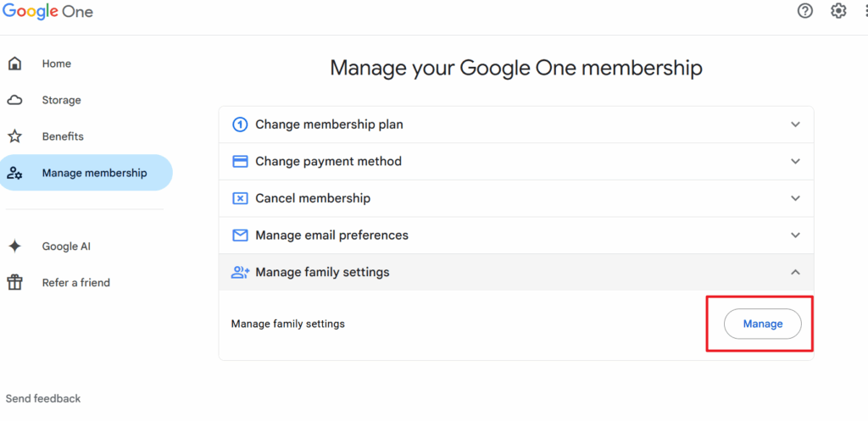Click the Manage membership person-gear icon

(x=14, y=173)
